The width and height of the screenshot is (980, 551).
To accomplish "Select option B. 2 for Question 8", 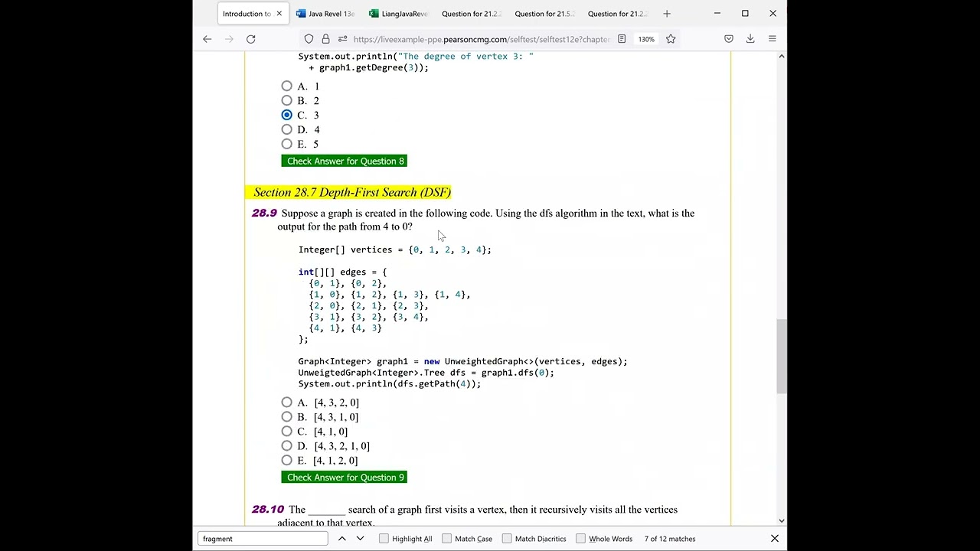I will [286, 100].
